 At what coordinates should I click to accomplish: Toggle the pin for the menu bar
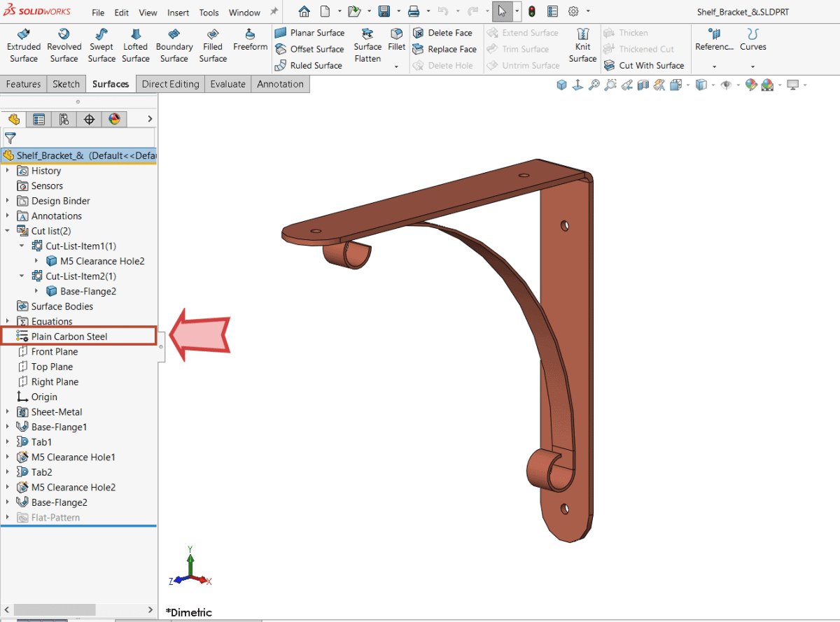tap(274, 12)
